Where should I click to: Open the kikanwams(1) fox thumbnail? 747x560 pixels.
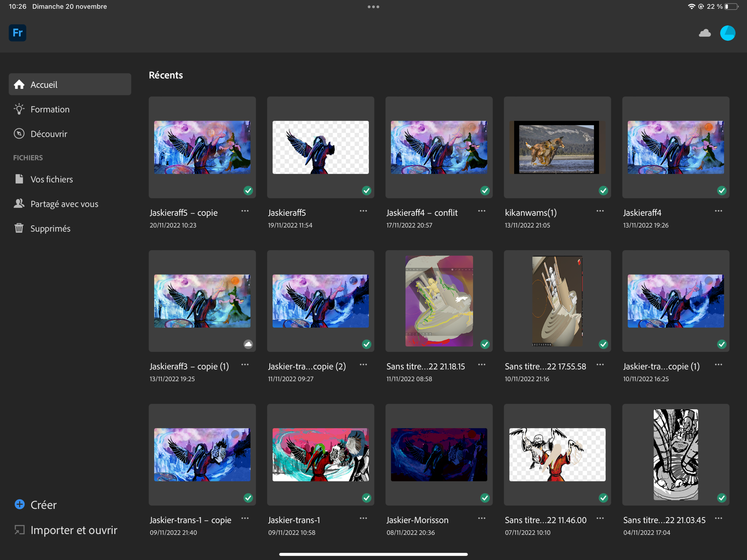[x=557, y=147]
